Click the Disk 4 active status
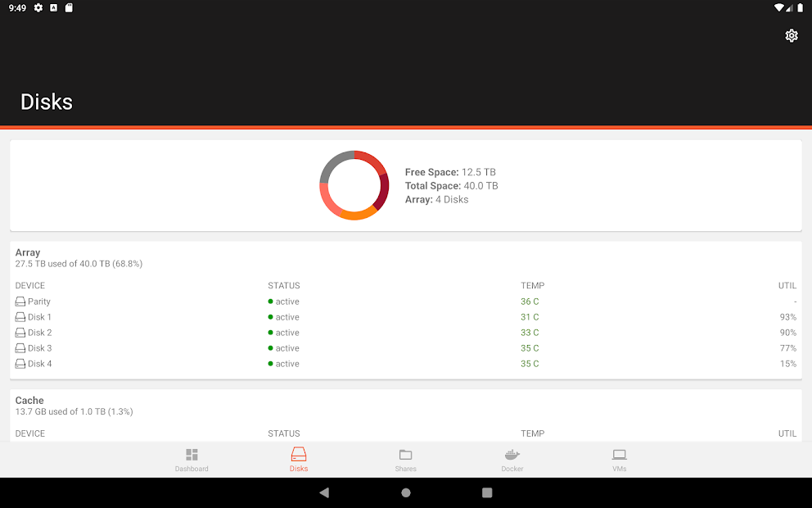The width and height of the screenshot is (812, 508). point(284,363)
